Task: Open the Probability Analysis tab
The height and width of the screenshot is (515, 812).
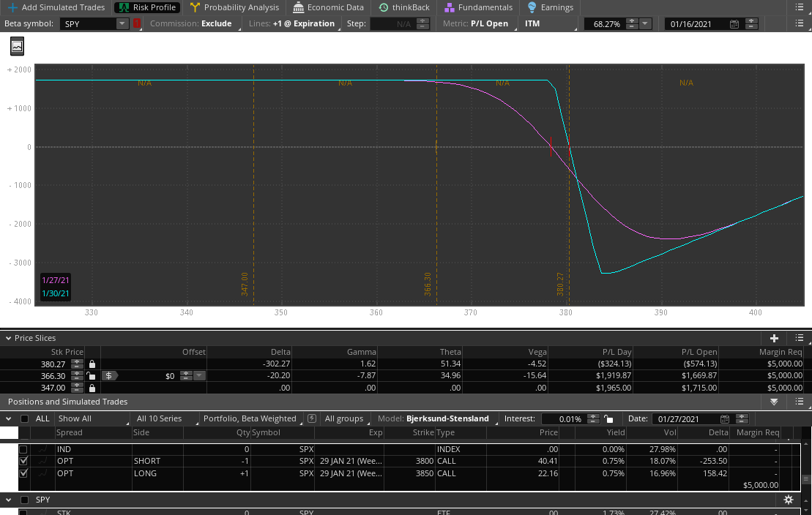Action: 234,7
